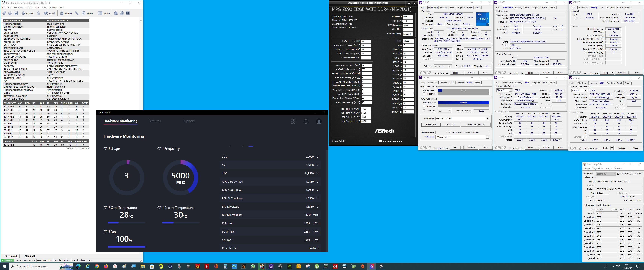Viewport: 644px width, 270px height.
Task: Open the Slot #4 memory slot dropdown
Action: click(579, 90)
